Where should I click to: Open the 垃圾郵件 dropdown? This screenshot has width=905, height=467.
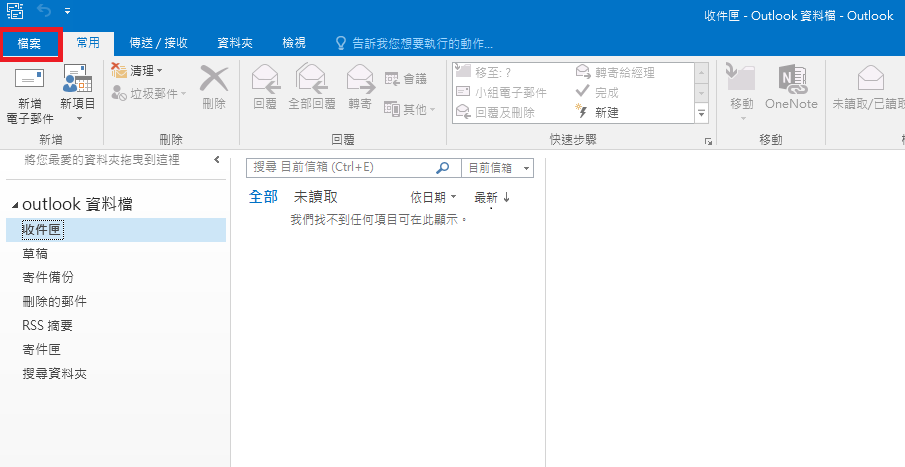click(149, 93)
